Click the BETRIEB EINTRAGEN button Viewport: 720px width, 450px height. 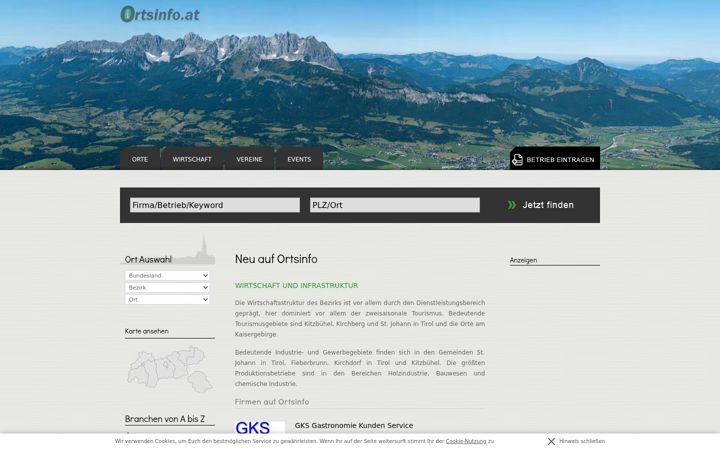(555, 158)
